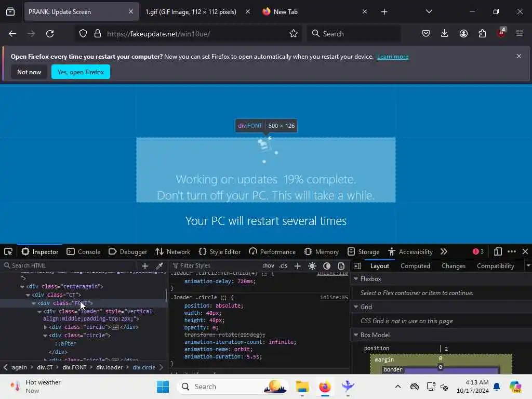Activate the pick element tool

coord(8,252)
